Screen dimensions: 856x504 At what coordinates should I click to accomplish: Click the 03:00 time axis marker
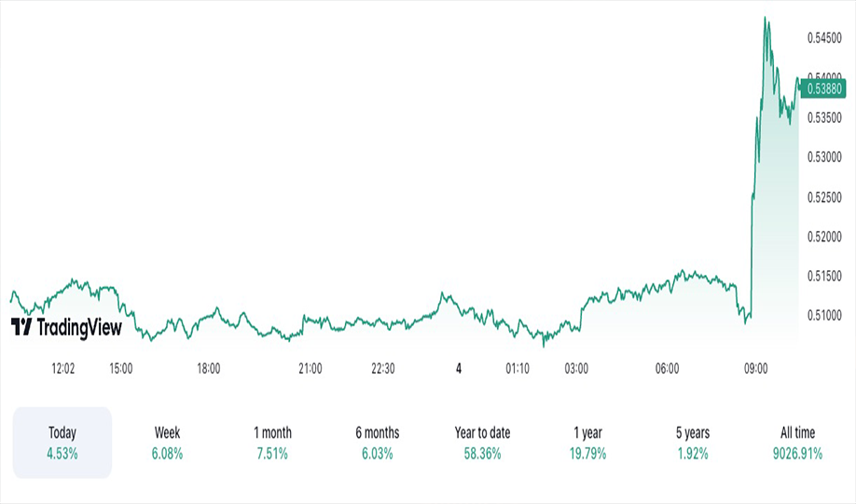[576, 369]
